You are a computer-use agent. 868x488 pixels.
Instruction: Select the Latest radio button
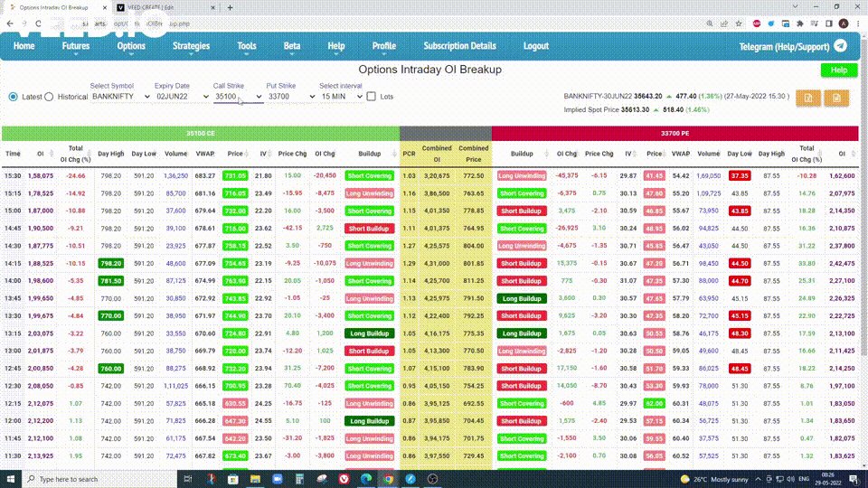(x=14, y=97)
